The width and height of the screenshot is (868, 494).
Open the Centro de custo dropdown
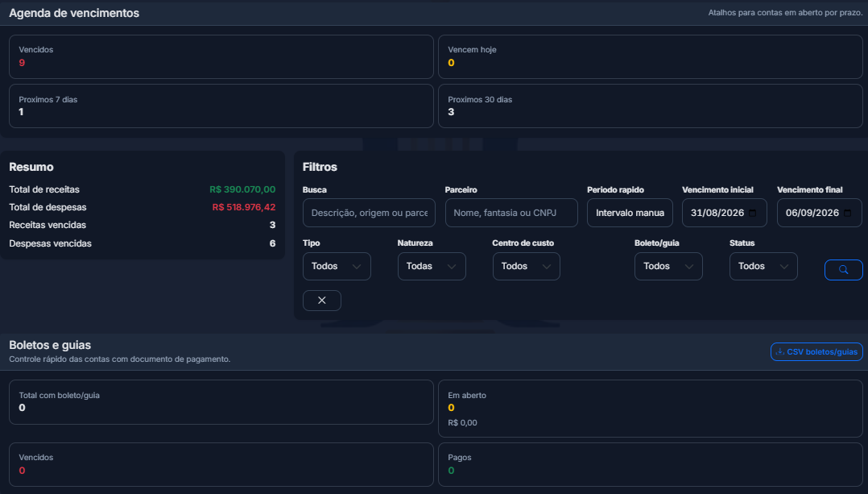click(x=527, y=267)
